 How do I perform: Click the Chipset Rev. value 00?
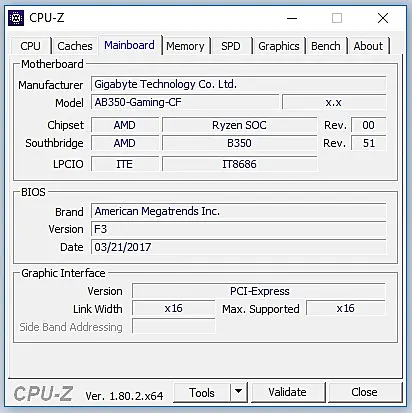[368, 125]
